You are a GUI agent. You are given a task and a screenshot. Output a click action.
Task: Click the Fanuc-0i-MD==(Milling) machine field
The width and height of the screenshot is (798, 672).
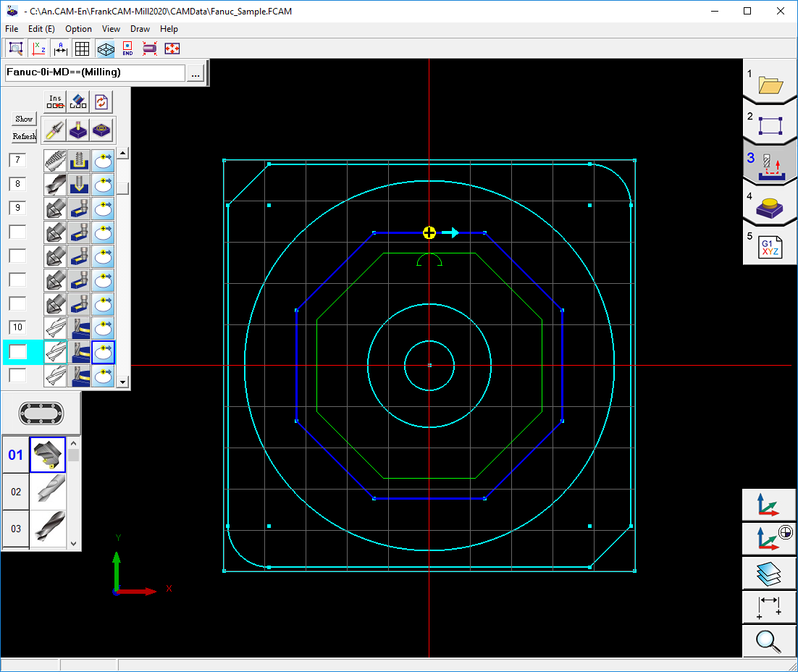click(95, 72)
